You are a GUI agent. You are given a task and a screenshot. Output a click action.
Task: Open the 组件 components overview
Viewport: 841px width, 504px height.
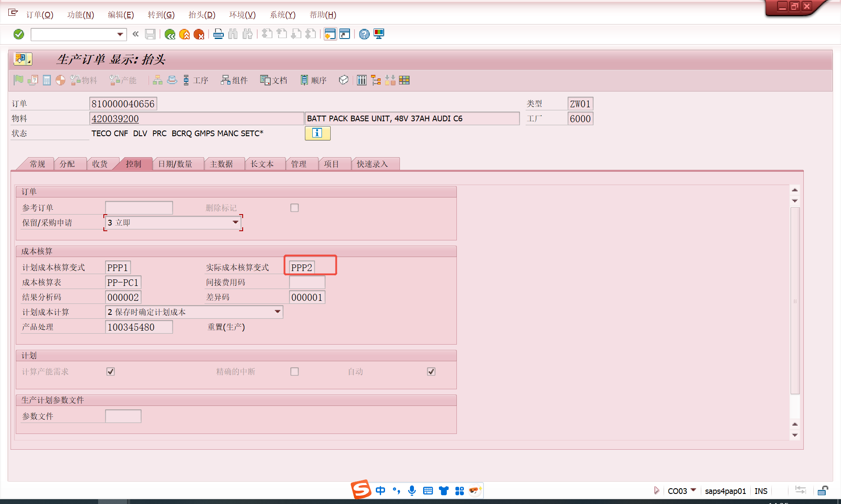(x=234, y=80)
